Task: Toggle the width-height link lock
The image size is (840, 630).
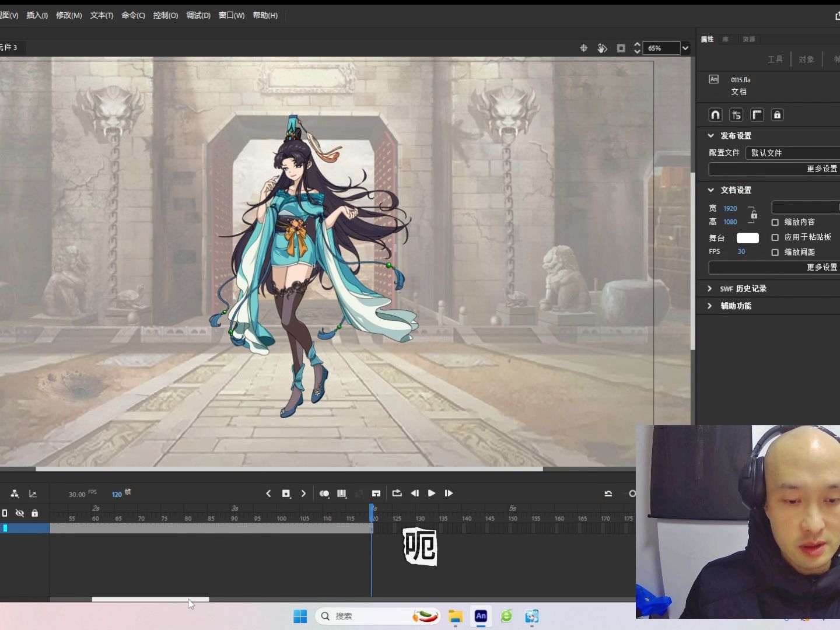Action: 754,215
